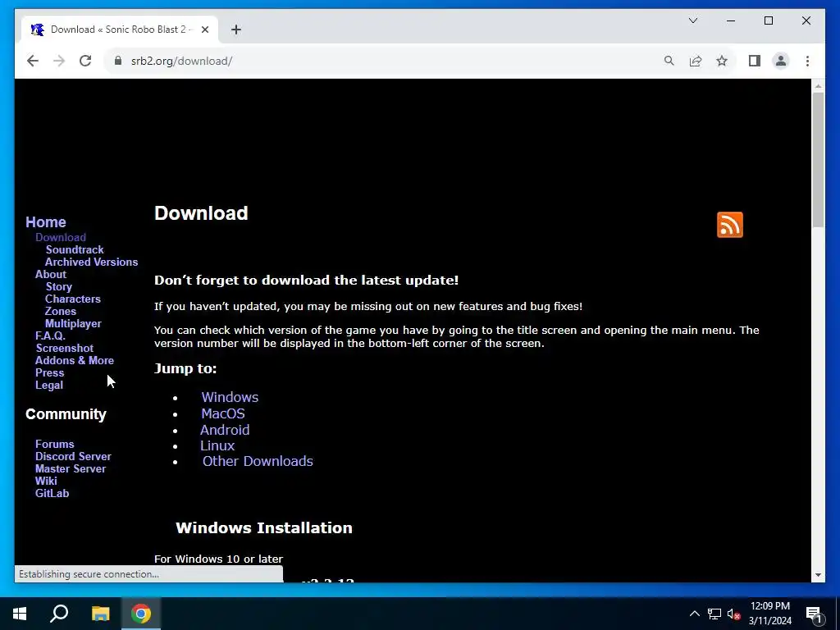
Task: Open the Screenshot sidebar link
Action: pyautogui.click(x=64, y=348)
